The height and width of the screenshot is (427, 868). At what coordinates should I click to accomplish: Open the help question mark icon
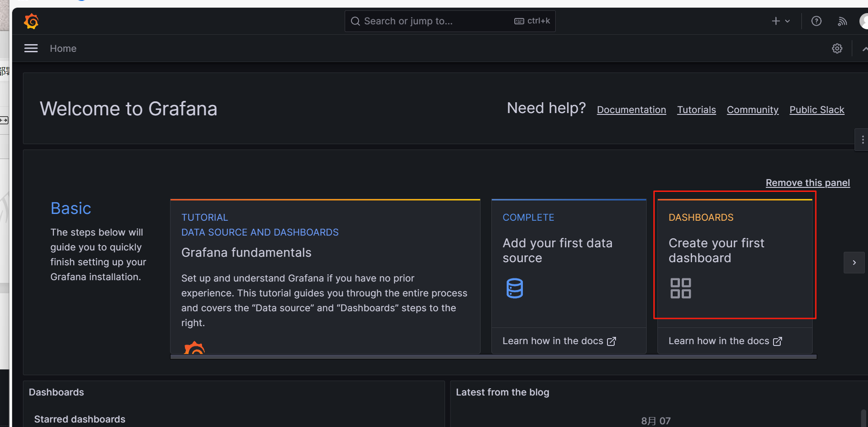point(816,21)
